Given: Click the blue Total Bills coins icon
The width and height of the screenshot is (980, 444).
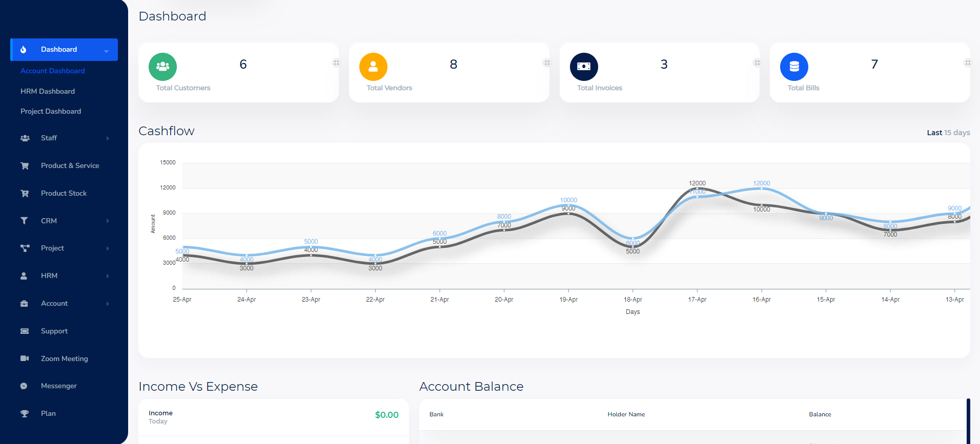Looking at the screenshot, I should coord(794,67).
